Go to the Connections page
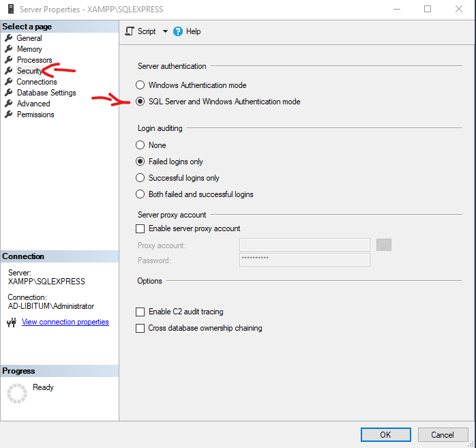 point(36,82)
